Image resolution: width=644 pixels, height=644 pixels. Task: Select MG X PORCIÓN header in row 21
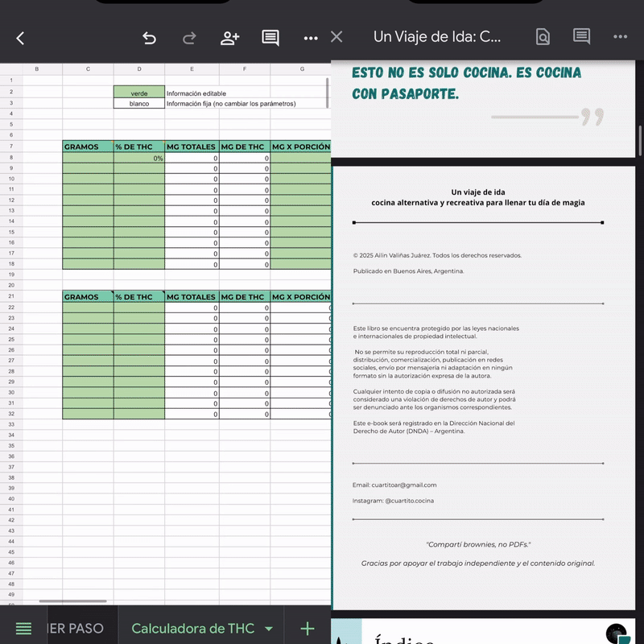pyautogui.click(x=300, y=296)
